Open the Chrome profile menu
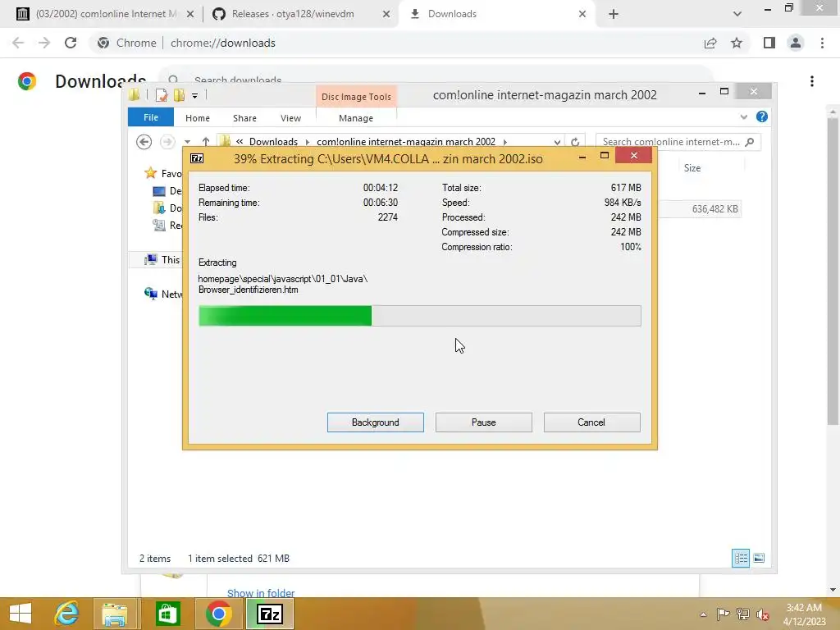Screen dimensions: 840x630 coord(796,43)
